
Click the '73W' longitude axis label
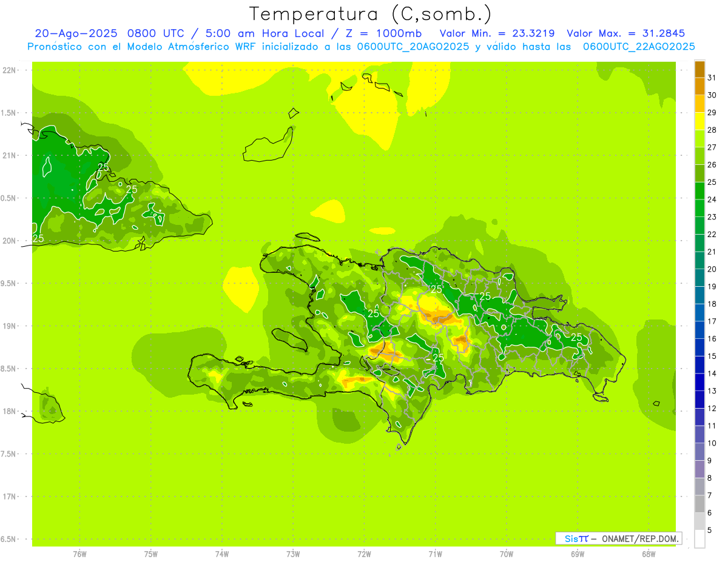coord(293,554)
